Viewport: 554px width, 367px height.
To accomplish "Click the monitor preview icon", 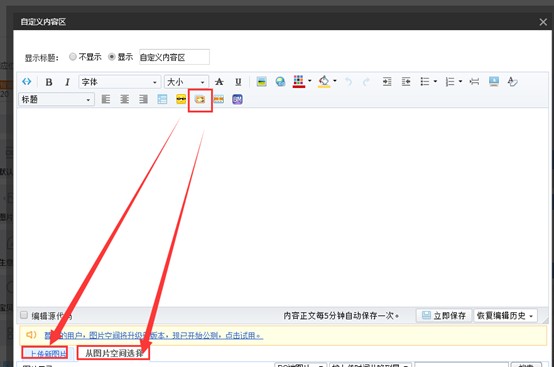I will [494, 82].
